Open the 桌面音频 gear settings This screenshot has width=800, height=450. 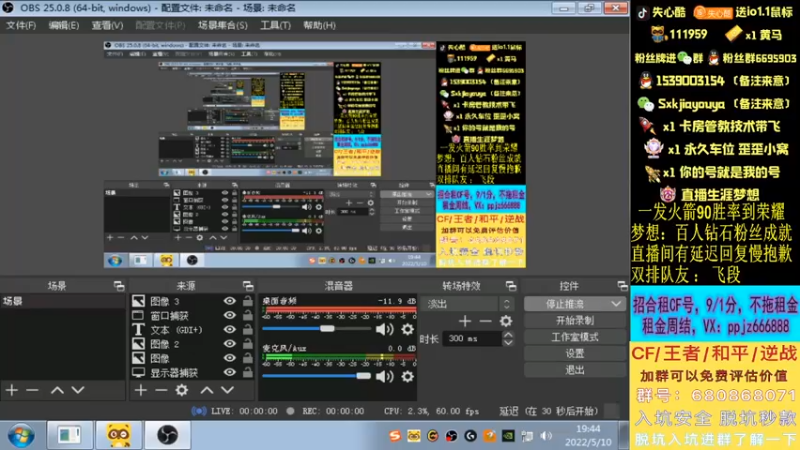click(407, 329)
